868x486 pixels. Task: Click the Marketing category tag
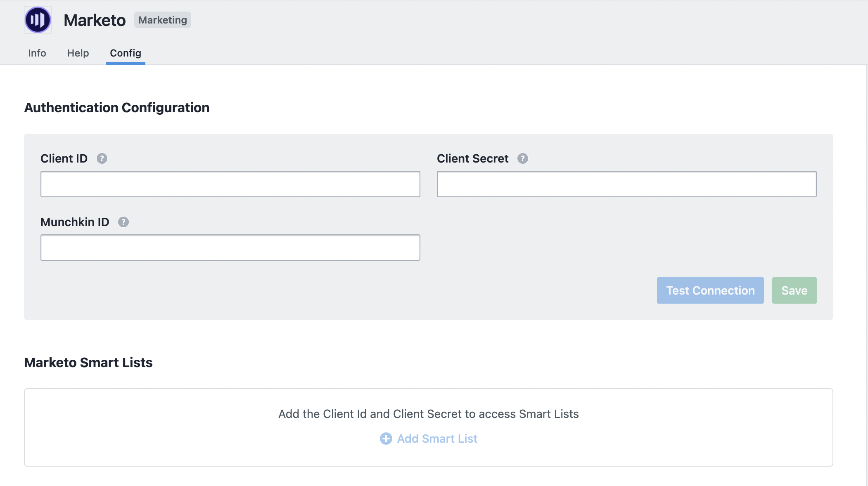point(163,20)
